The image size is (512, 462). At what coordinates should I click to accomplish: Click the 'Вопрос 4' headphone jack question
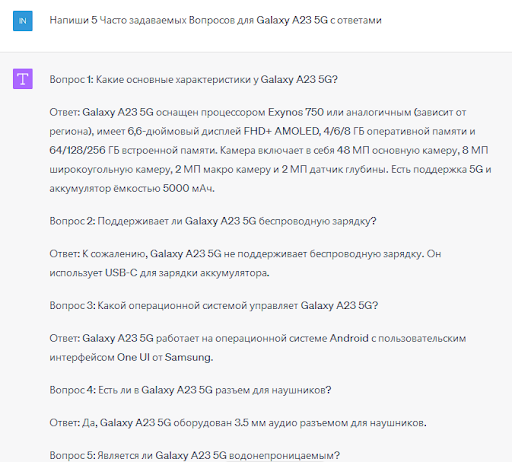click(190, 390)
